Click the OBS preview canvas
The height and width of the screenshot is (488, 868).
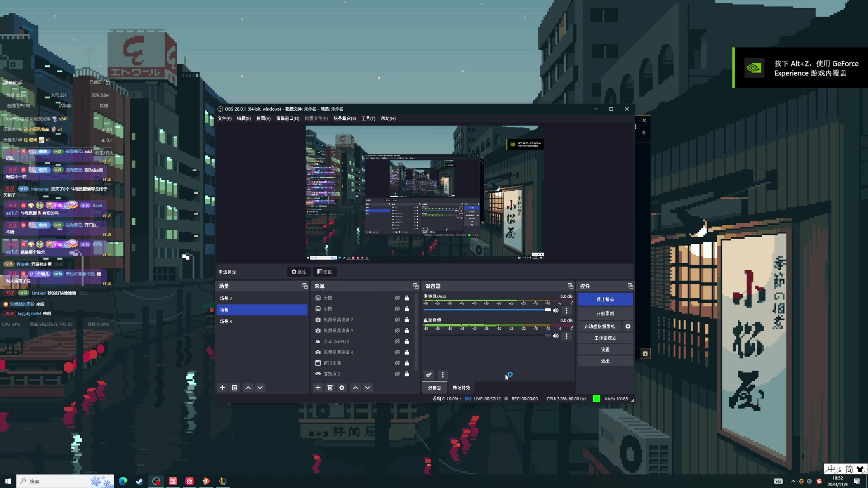425,193
